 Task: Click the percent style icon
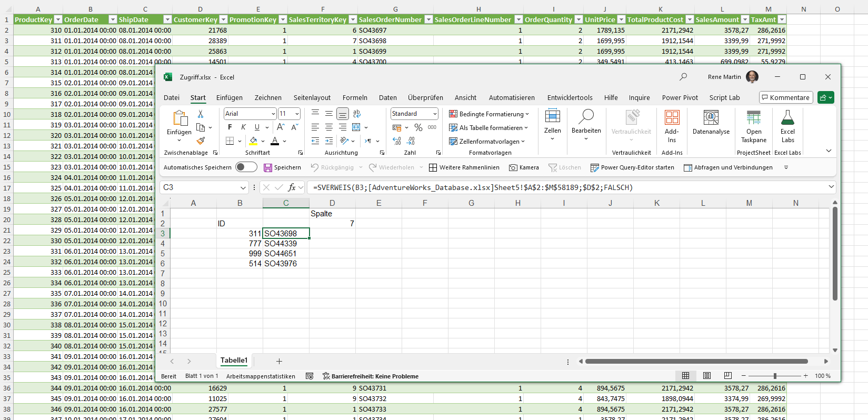[418, 127]
